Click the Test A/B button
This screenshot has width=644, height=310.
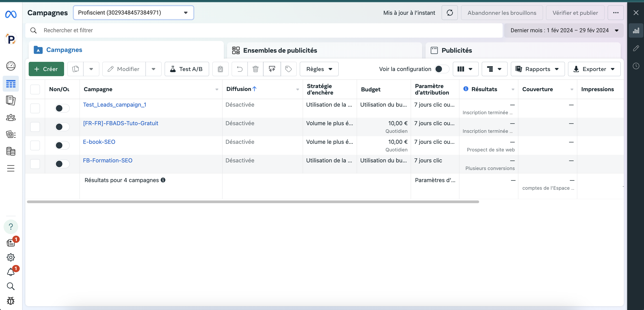point(187,69)
